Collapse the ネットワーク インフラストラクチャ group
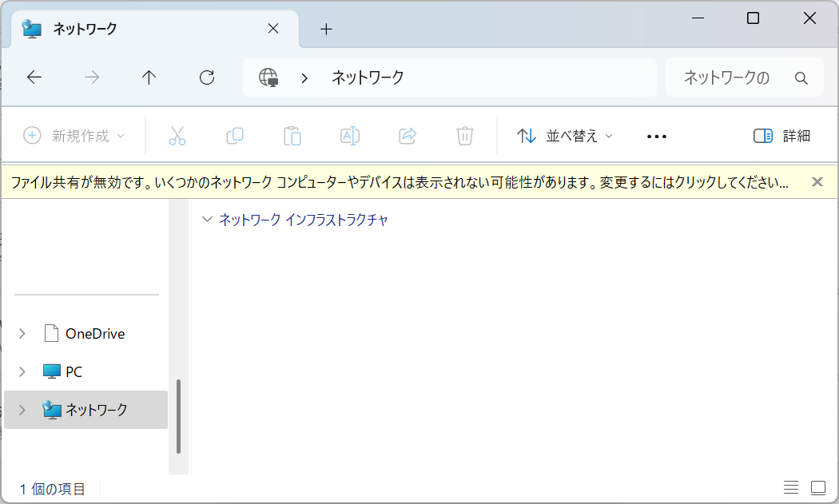The width and height of the screenshot is (839, 504). point(208,220)
